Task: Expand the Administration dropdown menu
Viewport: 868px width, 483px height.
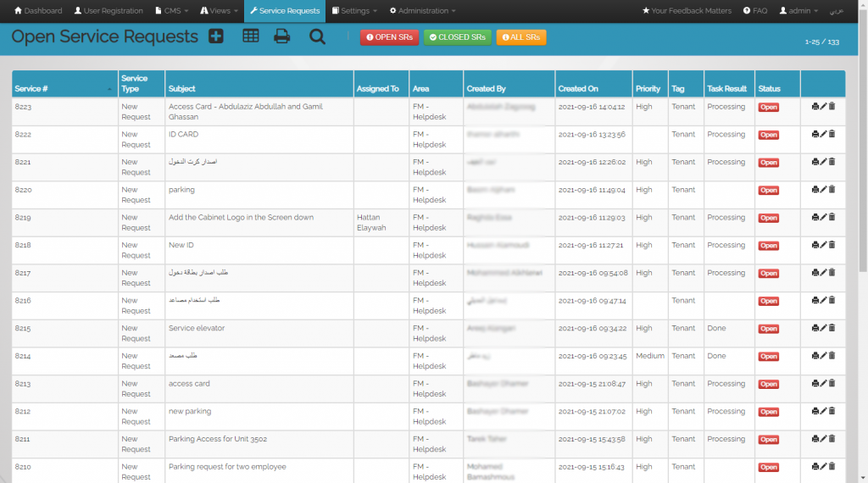Action: tap(422, 11)
